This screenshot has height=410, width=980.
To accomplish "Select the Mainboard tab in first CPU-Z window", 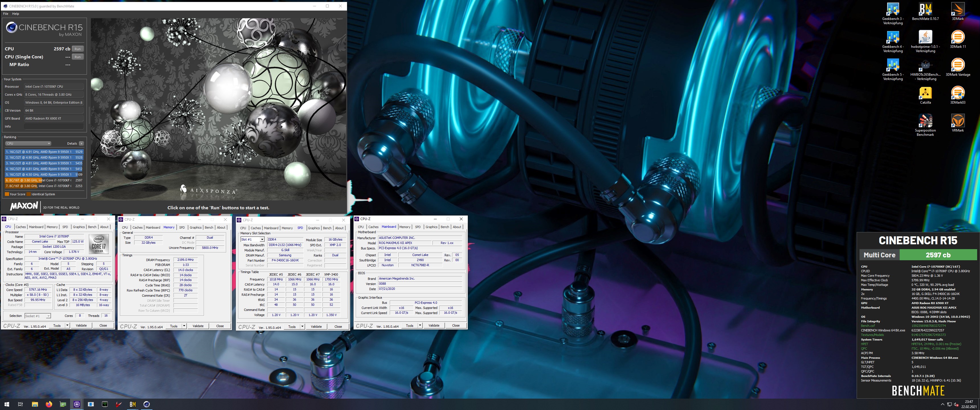I will (x=36, y=227).
